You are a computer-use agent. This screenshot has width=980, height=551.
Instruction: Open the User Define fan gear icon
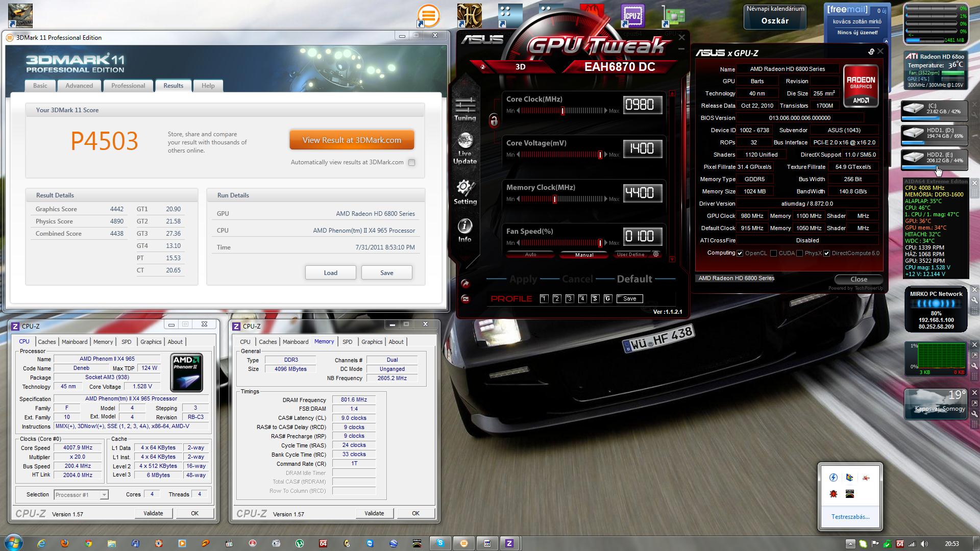coord(656,254)
